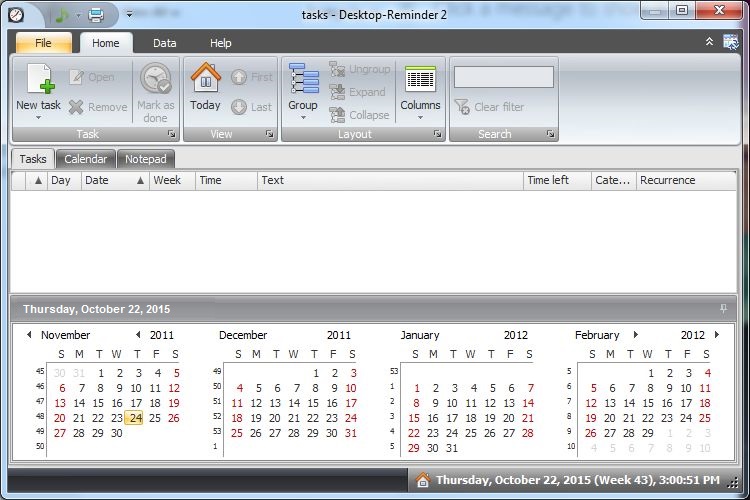Open the File menu
Image resolution: width=750 pixels, height=500 pixels.
coord(44,43)
